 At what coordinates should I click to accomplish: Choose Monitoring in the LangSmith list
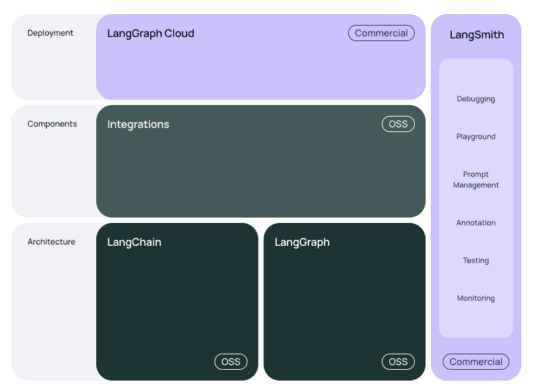[475, 298]
